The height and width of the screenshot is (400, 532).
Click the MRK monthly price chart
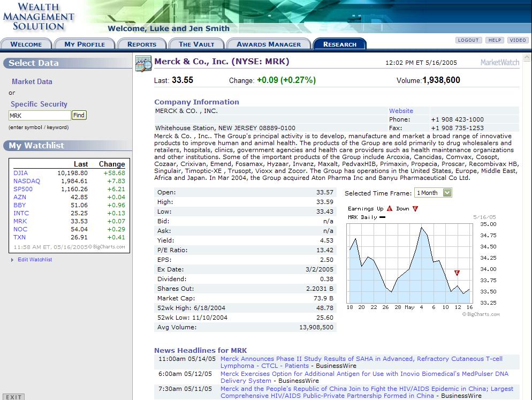pyautogui.click(x=409, y=263)
